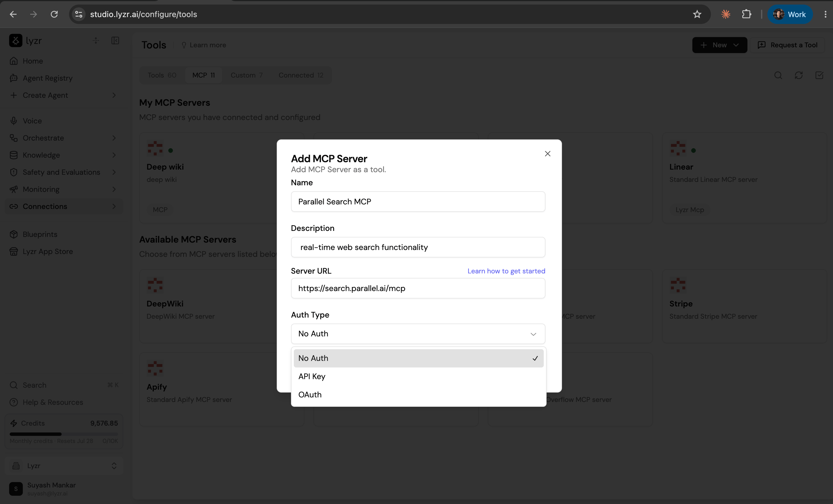Click the select-mode checkbox icon
This screenshot has width=833, height=504.
click(x=819, y=75)
